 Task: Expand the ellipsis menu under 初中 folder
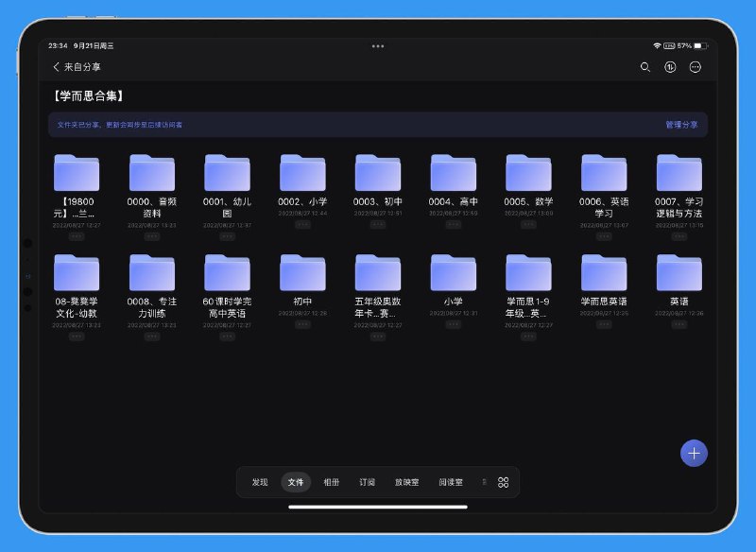(x=302, y=324)
